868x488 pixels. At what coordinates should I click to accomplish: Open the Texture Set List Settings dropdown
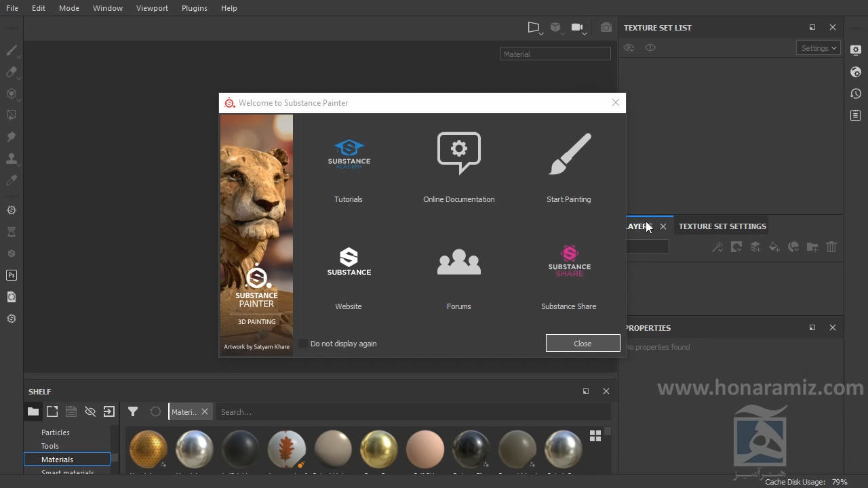click(x=818, y=48)
